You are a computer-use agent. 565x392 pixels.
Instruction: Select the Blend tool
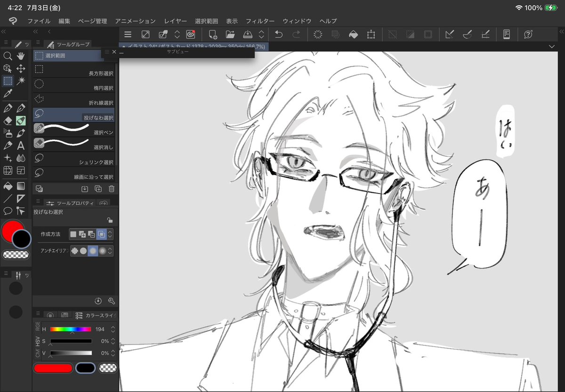pos(21,158)
